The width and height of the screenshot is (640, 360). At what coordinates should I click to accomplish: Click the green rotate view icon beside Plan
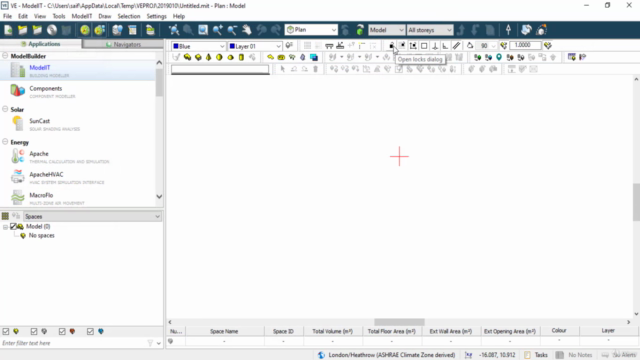(x=360, y=30)
